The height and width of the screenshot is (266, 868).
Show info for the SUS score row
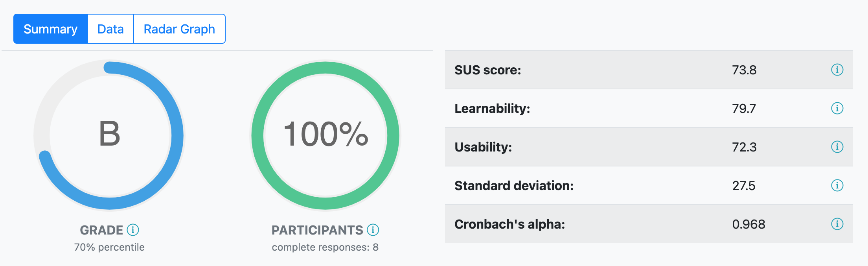pos(837,70)
